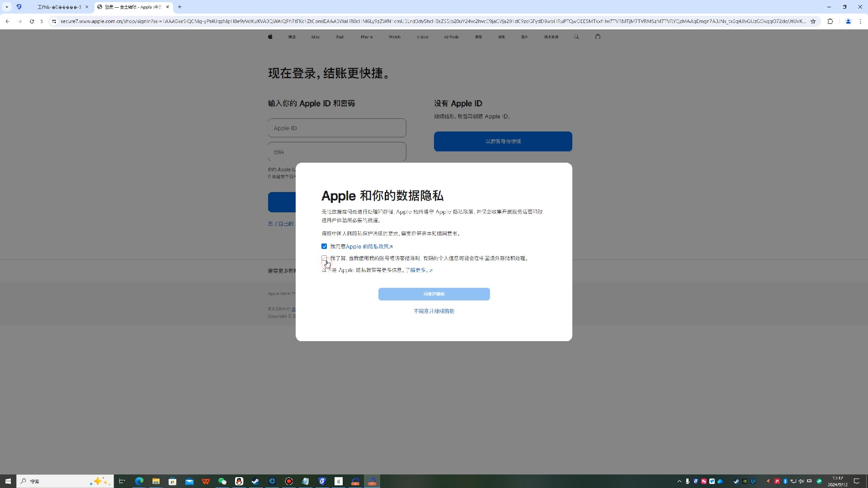
Task: Open the iPad menu in Apple navigation
Action: tap(340, 37)
